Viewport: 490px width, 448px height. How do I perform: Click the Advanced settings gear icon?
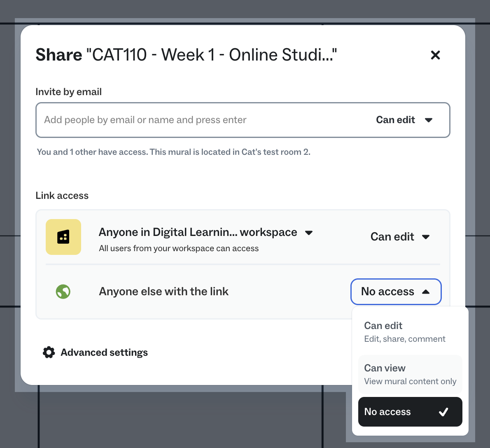click(x=49, y=352)
